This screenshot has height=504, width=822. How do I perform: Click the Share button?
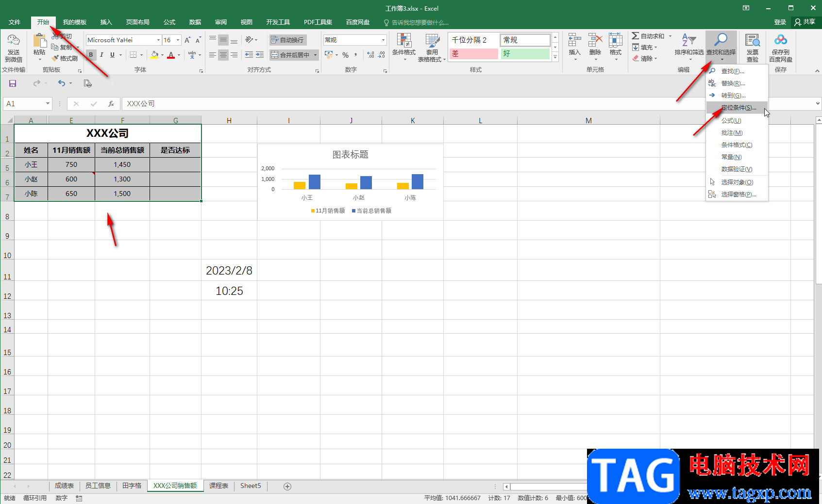click(x=805, y=22)
